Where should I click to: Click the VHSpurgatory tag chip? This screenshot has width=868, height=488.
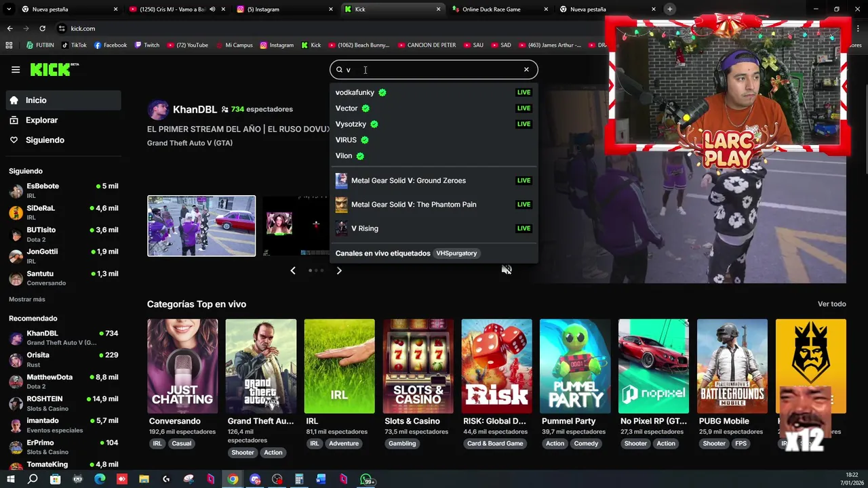pyautogui.click(x=456, y=253)
